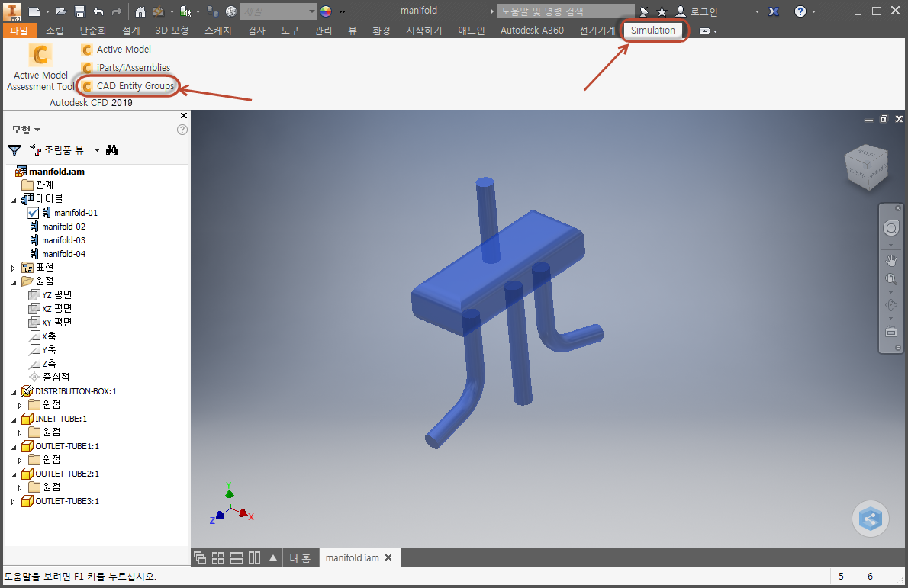The height and width of the screenshot is (588, 908).
Task: Click the CAD Entity Groups button
Action: click(x=127, y=86)
